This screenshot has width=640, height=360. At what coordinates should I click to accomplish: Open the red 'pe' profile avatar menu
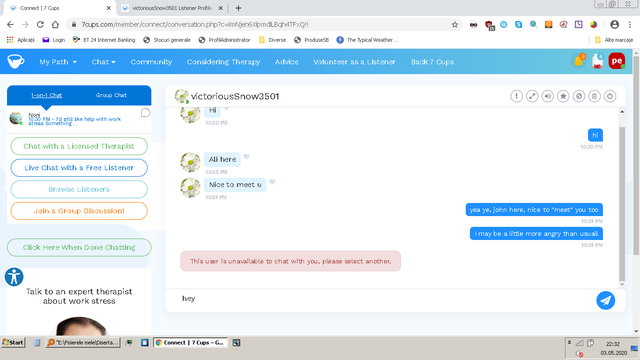point(617,61)
